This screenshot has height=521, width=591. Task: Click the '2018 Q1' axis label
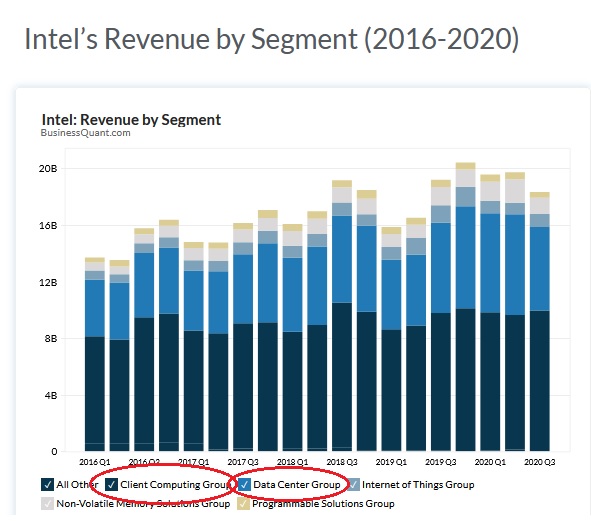pyautogui.click(x=292, y=462)
